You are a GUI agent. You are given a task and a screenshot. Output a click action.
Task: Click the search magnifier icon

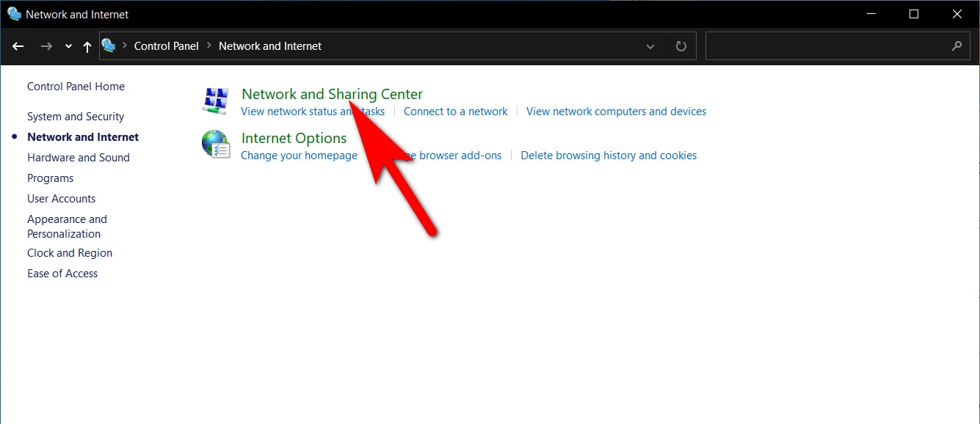point(957,45)
